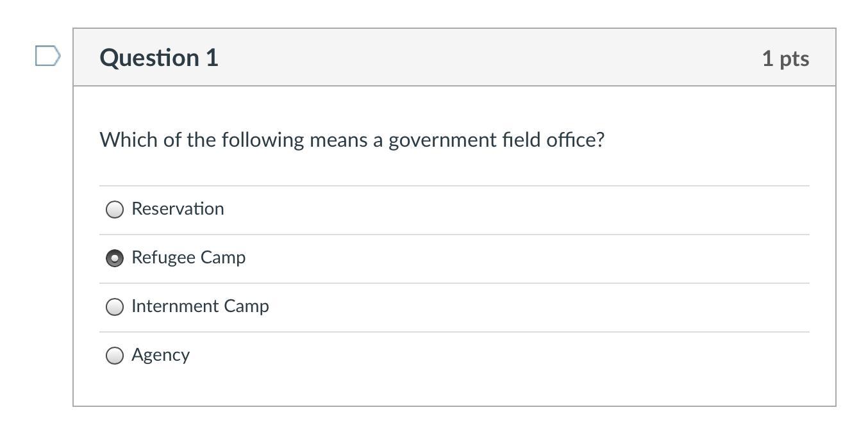
Task: Select the Agency radio button
Action: [115, 356]
